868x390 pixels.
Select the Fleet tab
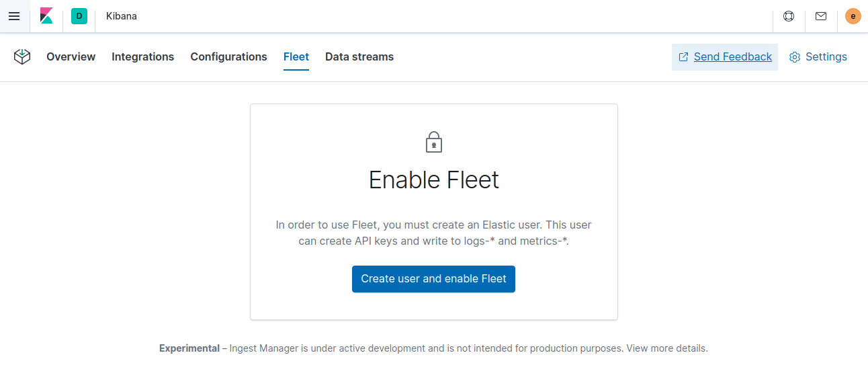pos(296,56)
